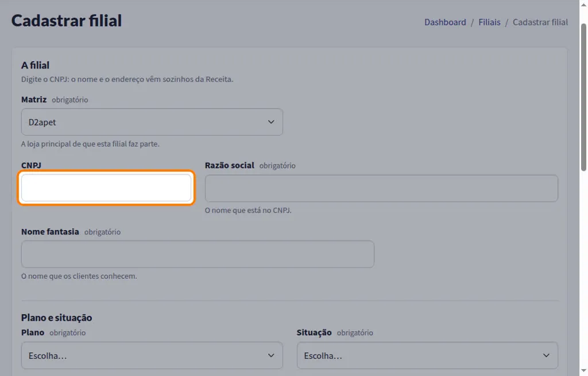
Task: Click the 'A filial' section title
Action: (35, 66)
